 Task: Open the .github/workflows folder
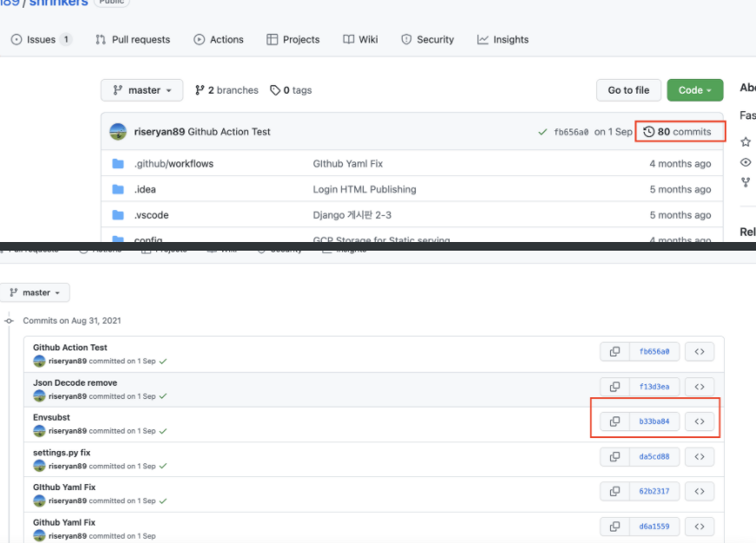point(174,164)
